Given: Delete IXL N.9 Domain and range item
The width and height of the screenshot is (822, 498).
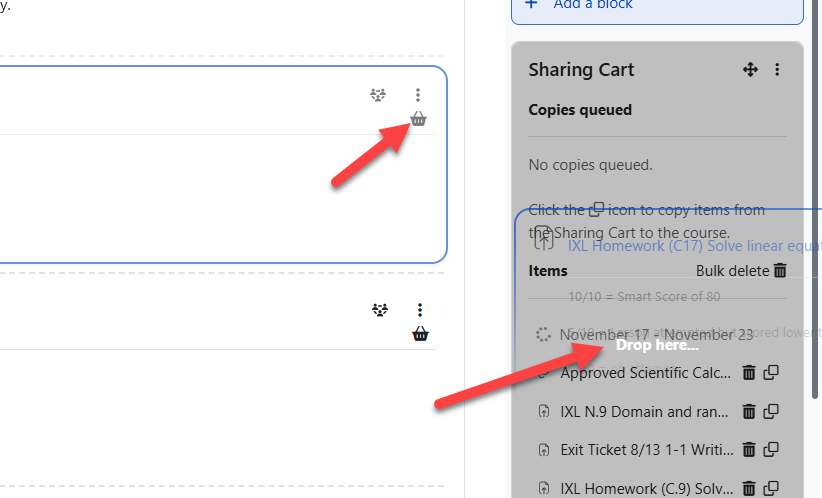Looking at the screenshot, I should click(x=748, y=411).
